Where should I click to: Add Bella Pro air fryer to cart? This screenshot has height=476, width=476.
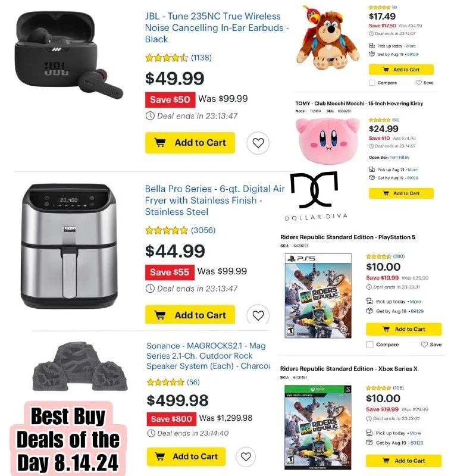click(190, 315)
